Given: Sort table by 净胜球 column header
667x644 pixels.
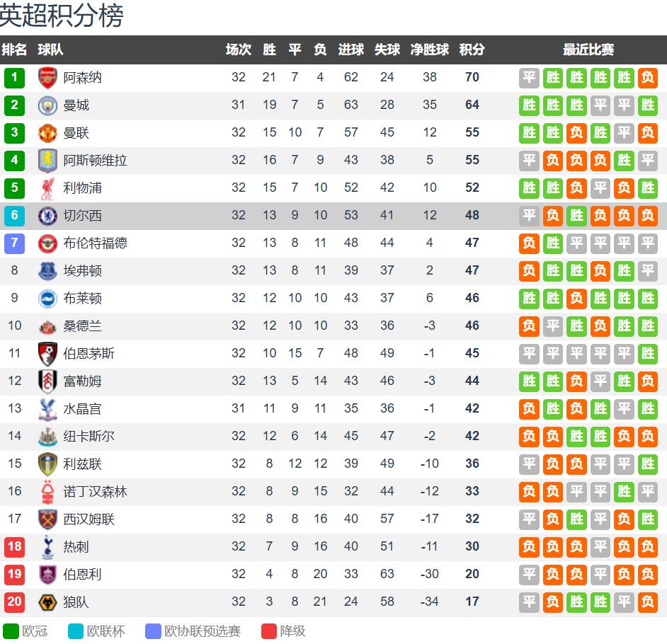Looking at the screenshot, I should pyautogui.click(x=430, y=50).
